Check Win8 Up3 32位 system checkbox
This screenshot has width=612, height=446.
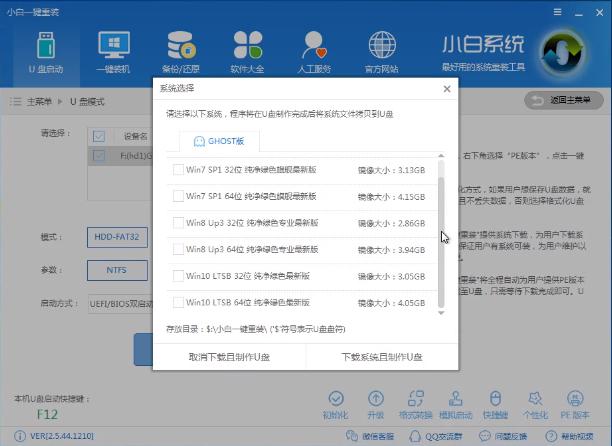pos(178,223)
